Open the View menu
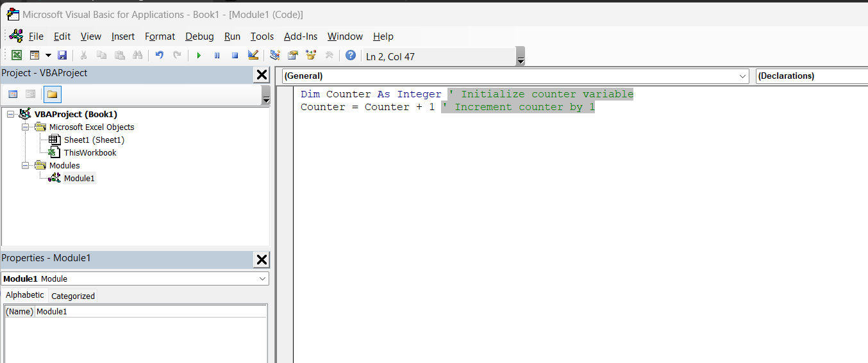 tap(91, 36)
